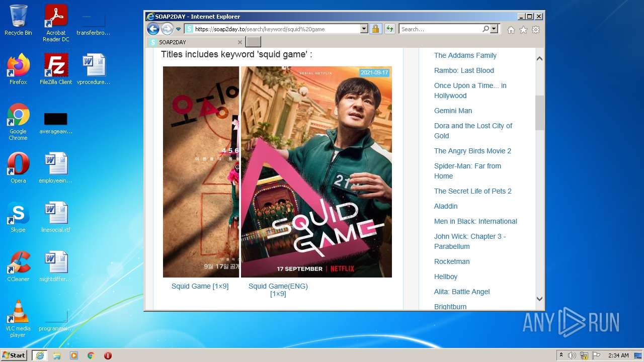Click the vertical scrollbar thumb

point(539,113)
